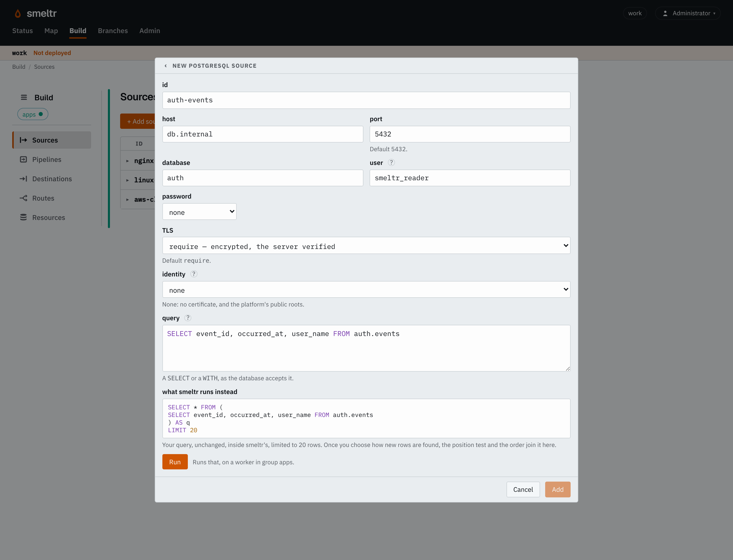Open the password dropdown set to none
Screen dimensions: 733x560
199,212
